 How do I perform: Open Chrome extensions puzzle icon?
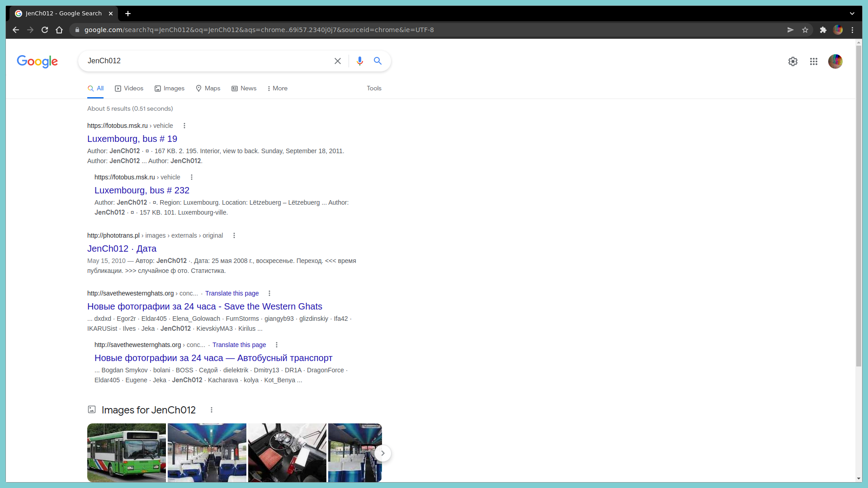point(823,30)
